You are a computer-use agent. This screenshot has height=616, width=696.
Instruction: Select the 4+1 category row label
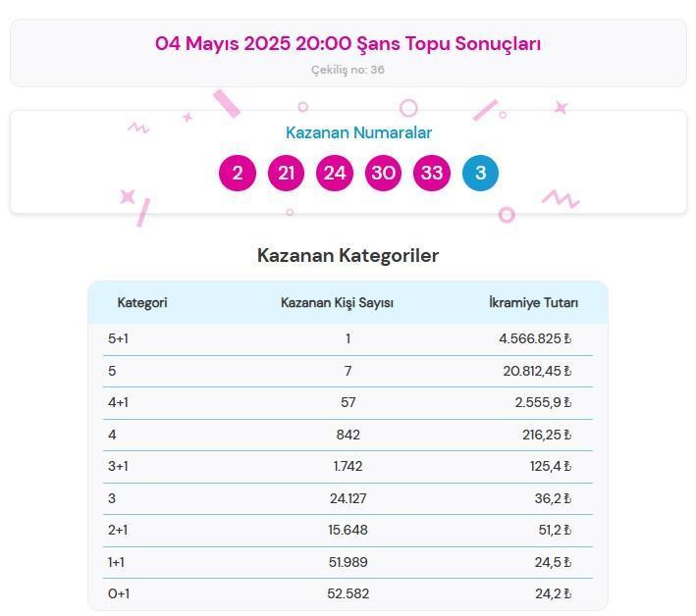[118, 402]
